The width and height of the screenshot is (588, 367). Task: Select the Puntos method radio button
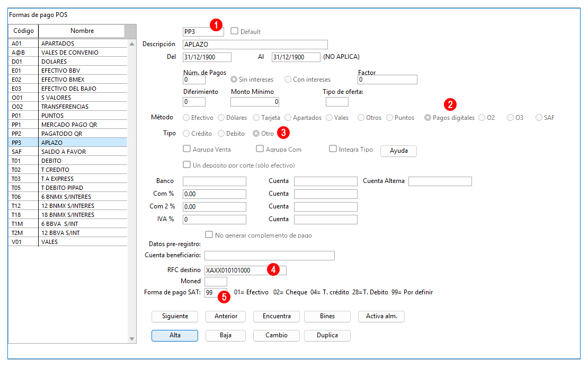(x=390, y=118)
